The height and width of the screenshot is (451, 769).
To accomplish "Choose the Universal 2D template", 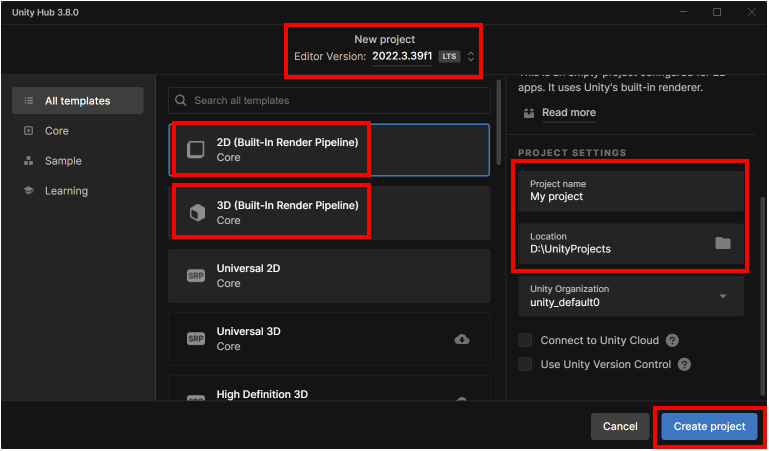I will pyautogui.click(x=329, y=276).
